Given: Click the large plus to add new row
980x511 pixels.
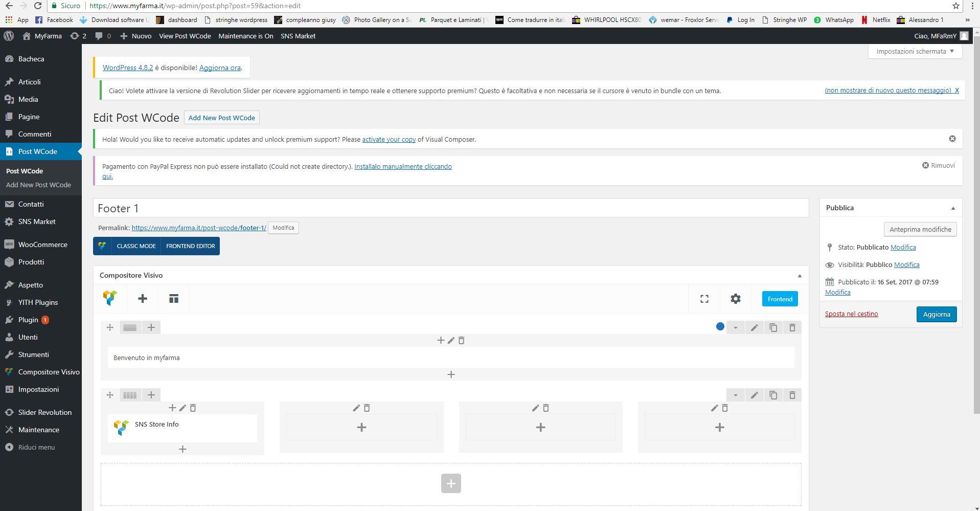Looking at the screenshot, I should (x=450, y=483).
